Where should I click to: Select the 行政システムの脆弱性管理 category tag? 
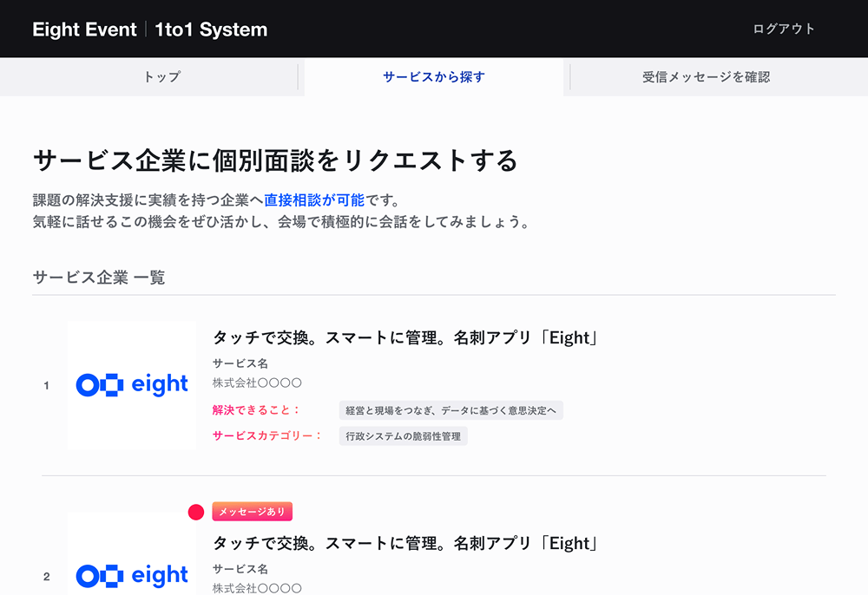pyautogui.click(x=403, y=436)
